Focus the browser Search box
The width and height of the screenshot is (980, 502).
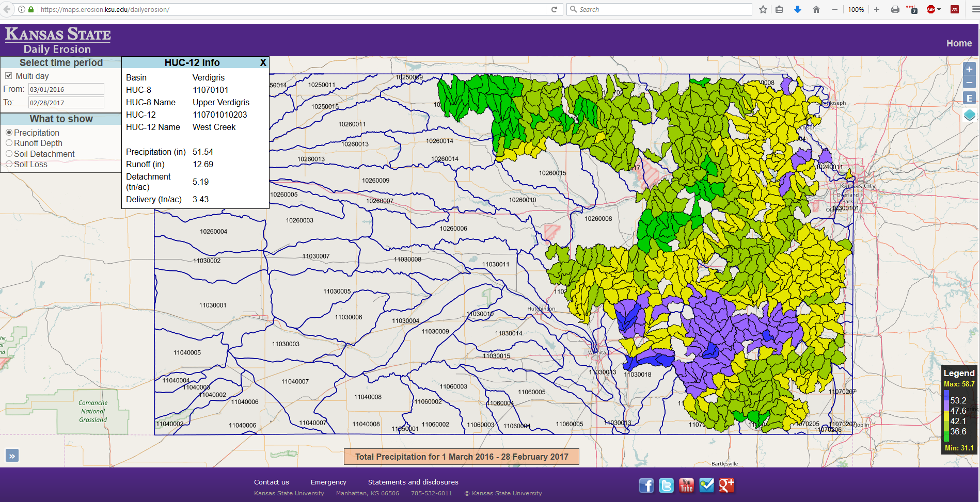pos(659,9)
